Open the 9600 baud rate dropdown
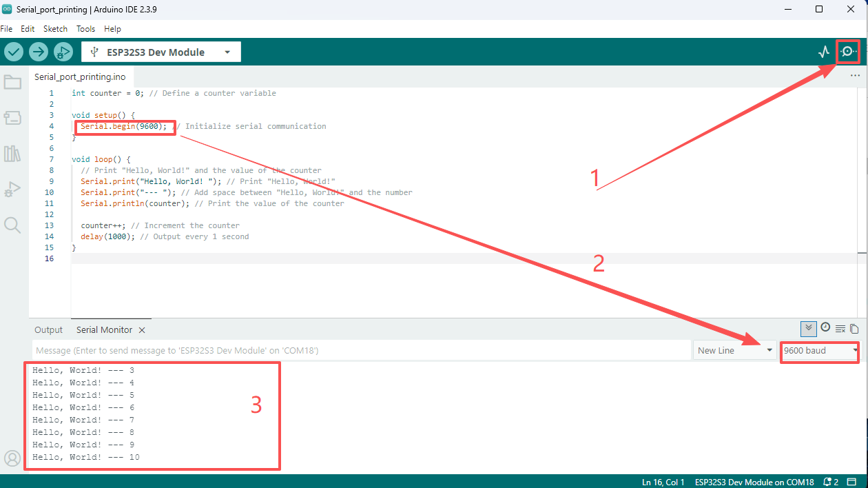The width and height of the screenshot is (868, 488). tap(820, 350)
